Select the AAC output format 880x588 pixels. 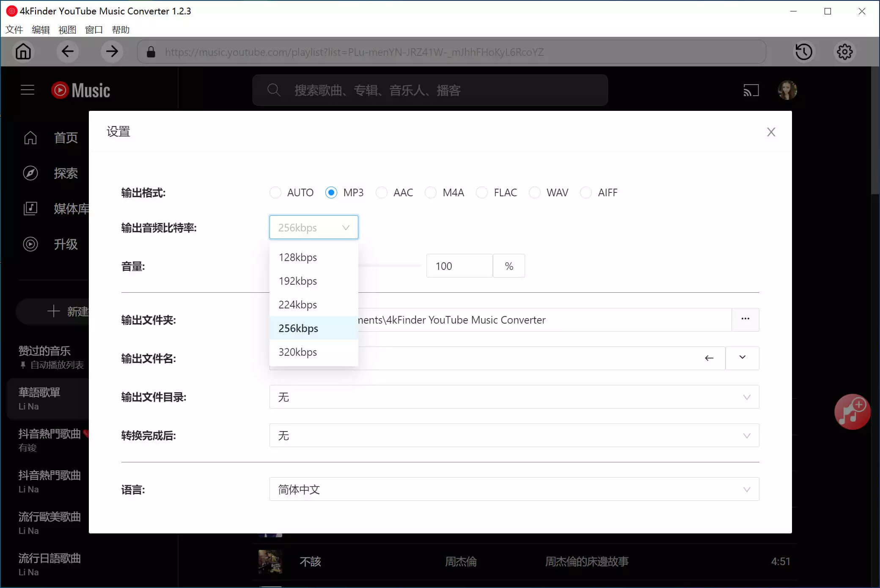394,193
